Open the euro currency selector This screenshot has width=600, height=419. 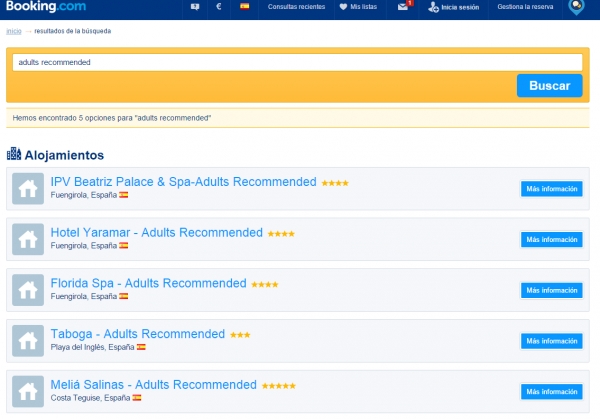click(219, 7)
